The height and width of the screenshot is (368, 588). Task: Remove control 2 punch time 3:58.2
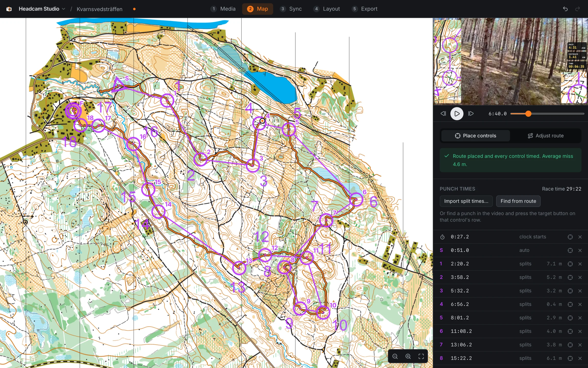click(580, 277)
